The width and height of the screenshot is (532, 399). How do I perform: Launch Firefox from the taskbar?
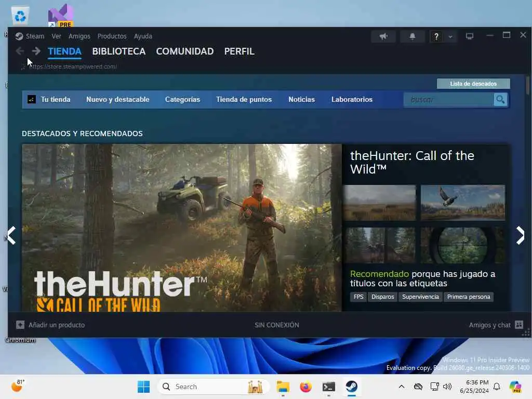tap(305, 387)
